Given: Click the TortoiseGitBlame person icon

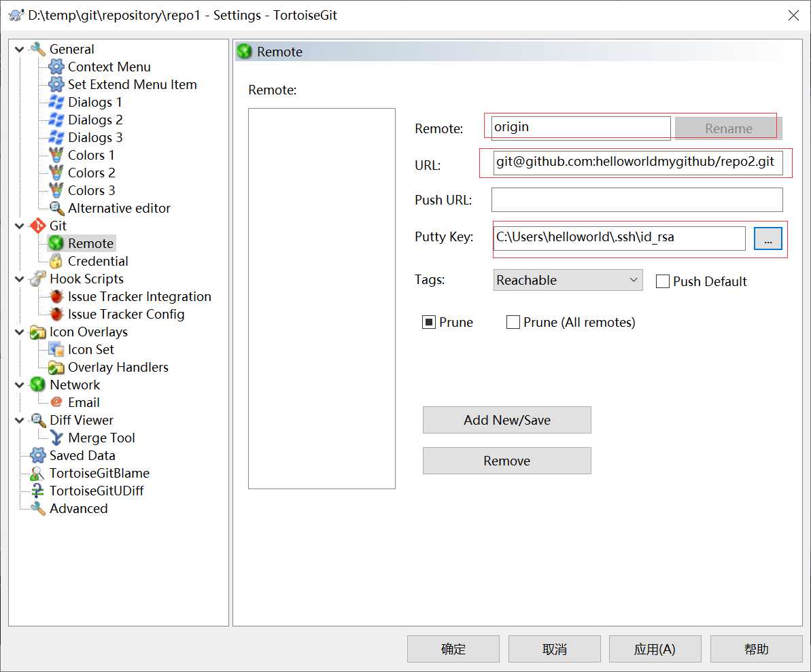Looking at the screenshot, I should point(38,473).
